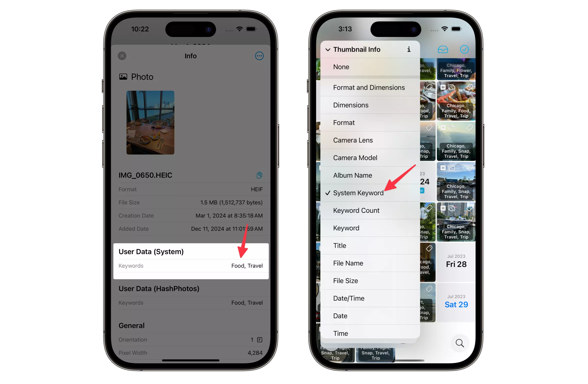The width and height of the screenshot is (588, 384).
Task: Select Format and Dimensions menu item
Action: [x=369, y=87]
